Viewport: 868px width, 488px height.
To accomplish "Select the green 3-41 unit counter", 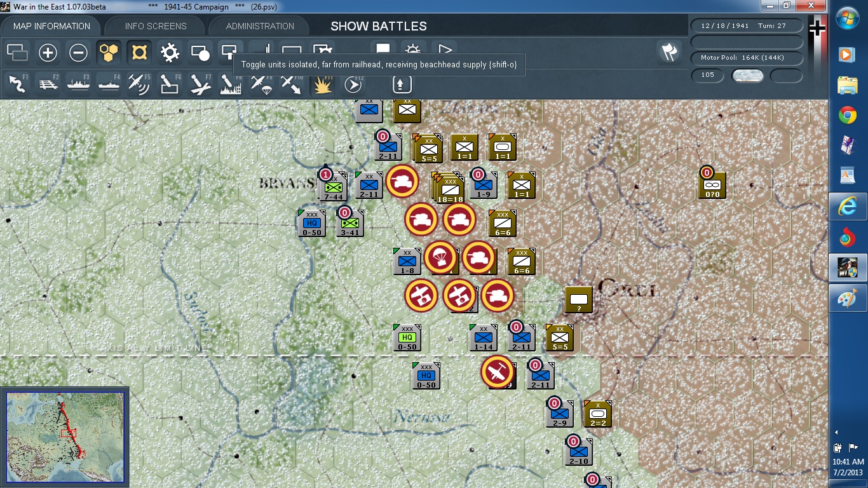I will click(349, 223).
